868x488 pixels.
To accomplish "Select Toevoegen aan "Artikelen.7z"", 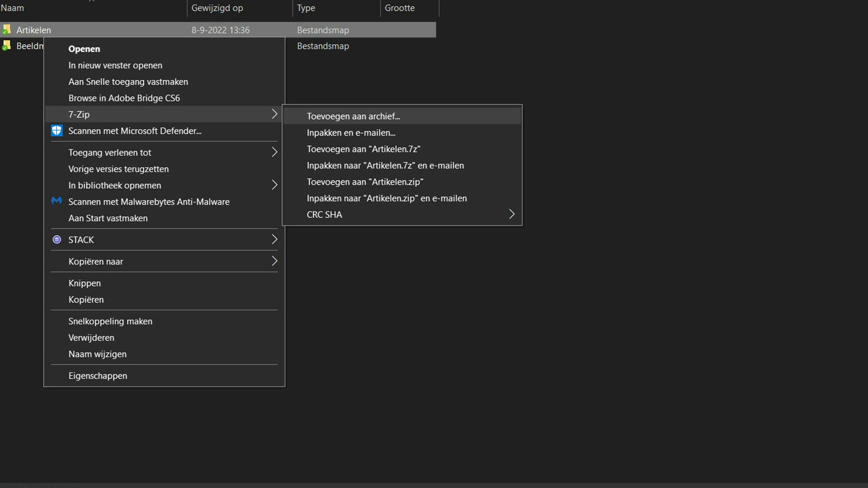I will (363, 149).
